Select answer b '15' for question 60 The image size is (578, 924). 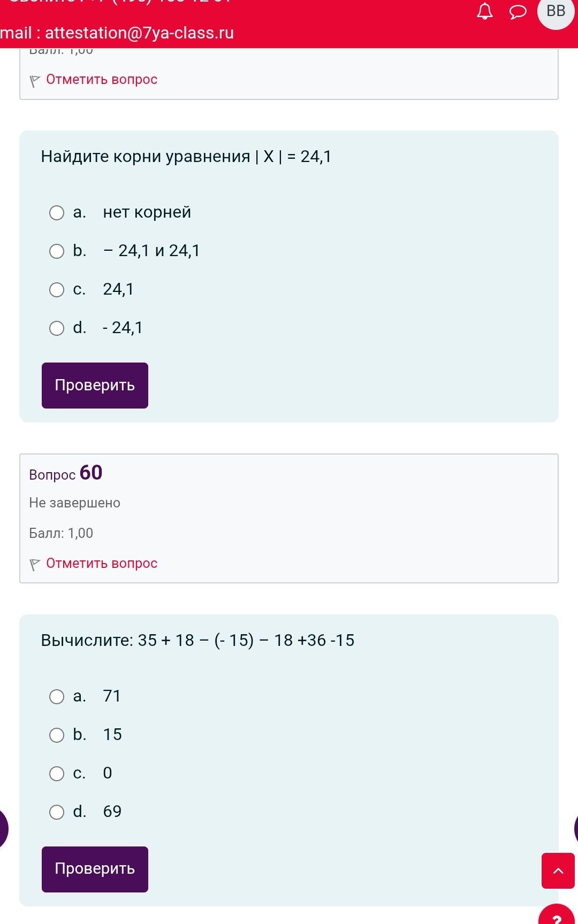pyautogui.click(x=57, y=735)
